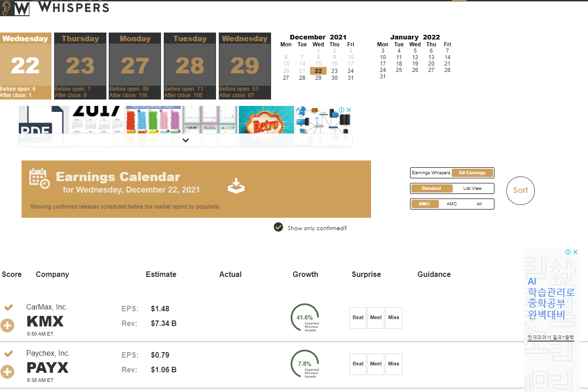Viewport: 588px width, 392px height.
Task: Select AMC timing filter
Action: point(452,204)
